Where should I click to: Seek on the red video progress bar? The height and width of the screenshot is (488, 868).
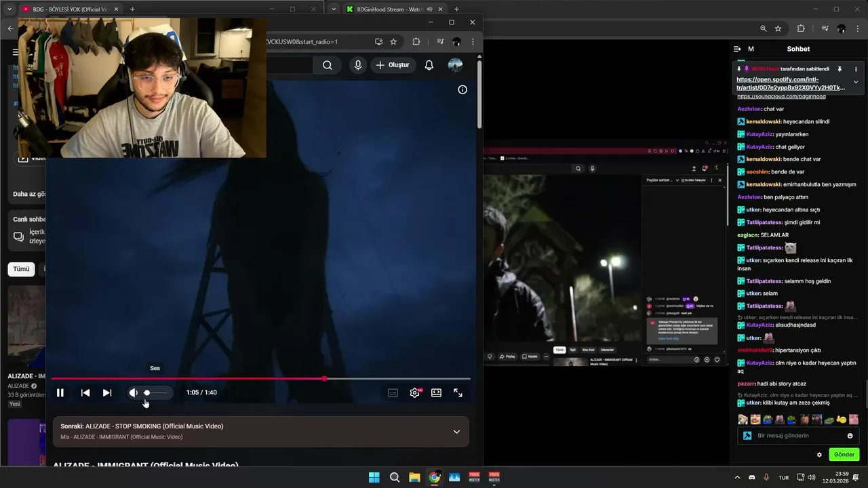pyautogui.click(x=260, y=378)
